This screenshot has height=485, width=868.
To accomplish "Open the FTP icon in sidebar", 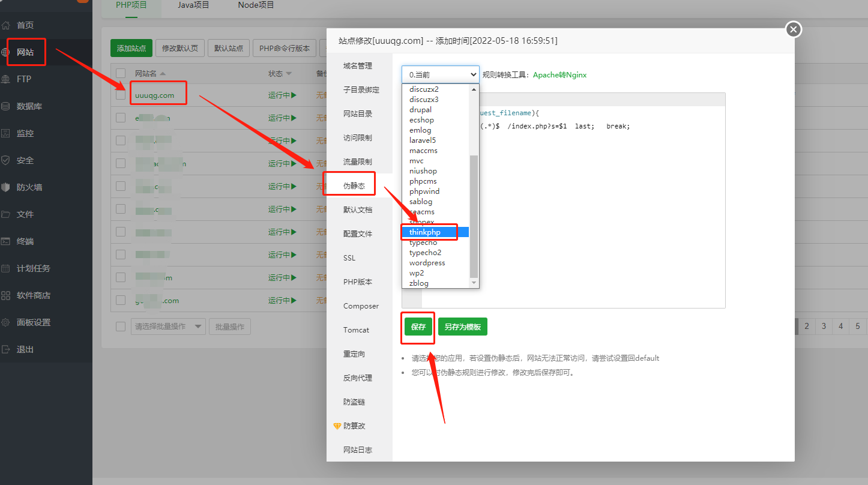I will 6,79.
